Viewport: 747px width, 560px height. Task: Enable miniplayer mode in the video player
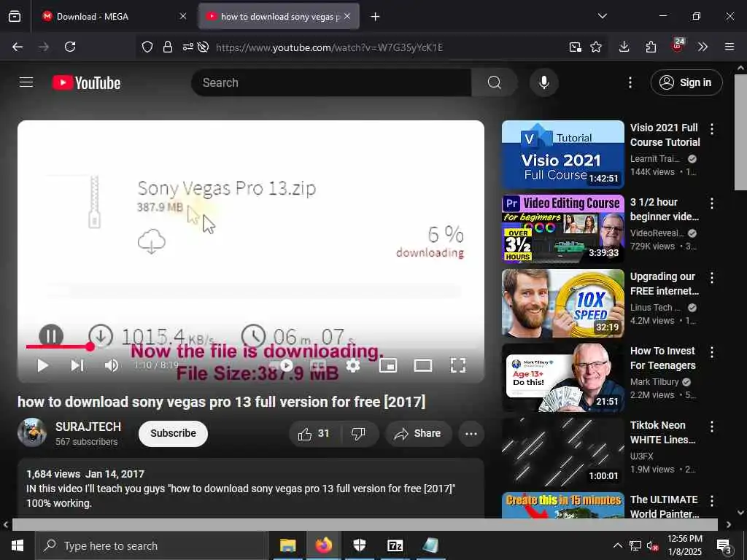pos(388,365)
